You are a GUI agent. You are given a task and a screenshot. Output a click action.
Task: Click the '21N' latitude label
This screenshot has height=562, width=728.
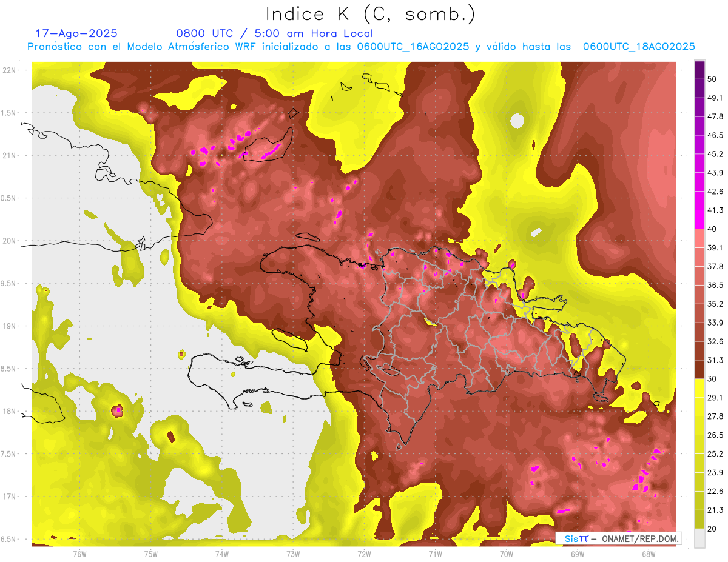coord(9,155)
